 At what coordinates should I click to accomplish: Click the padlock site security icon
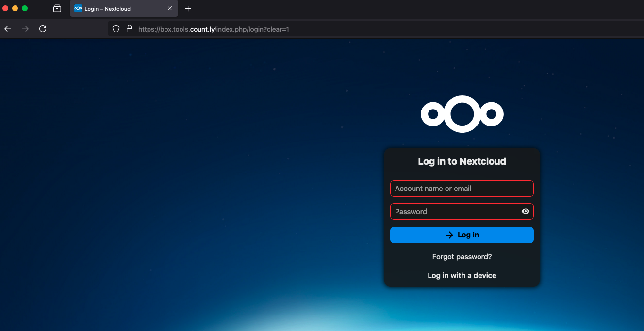coord(130,29)
